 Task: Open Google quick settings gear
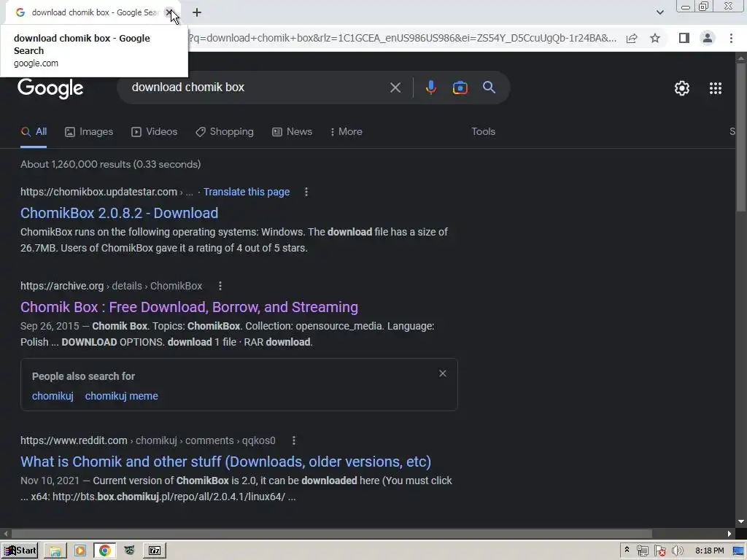(682, 88)
